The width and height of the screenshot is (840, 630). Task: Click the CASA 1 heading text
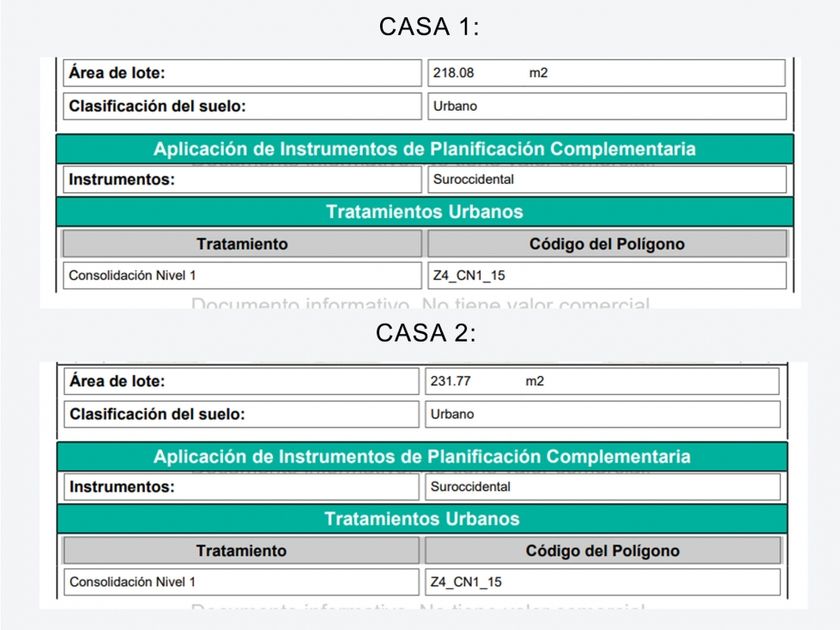point(429,27)
